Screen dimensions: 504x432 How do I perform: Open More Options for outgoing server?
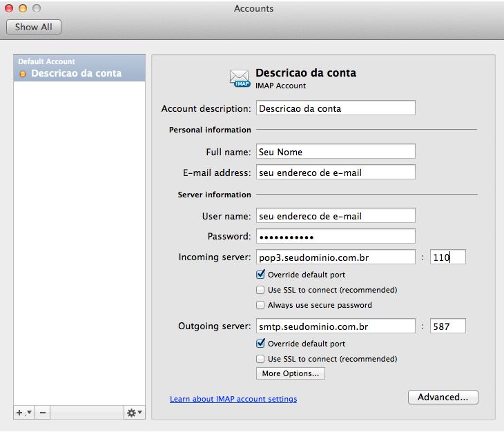pyautogui.click(x=290, y=373)
